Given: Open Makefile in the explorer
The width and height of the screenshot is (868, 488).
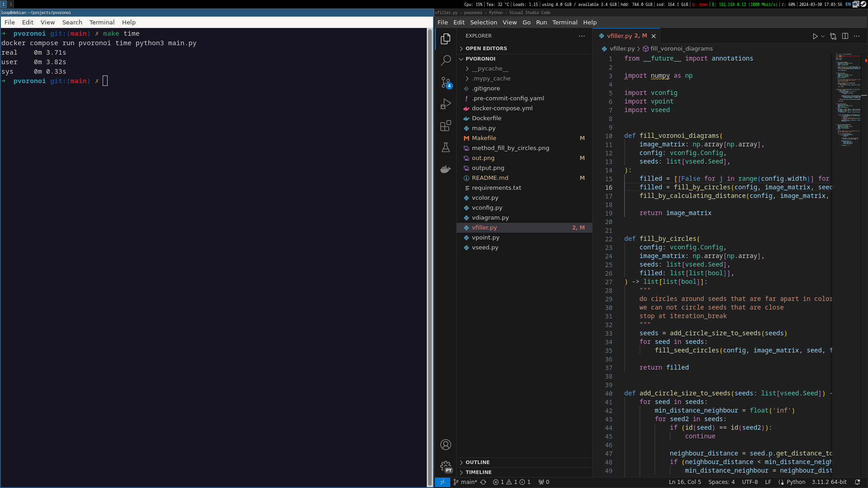Looking at the screenshot, I should click(484, 138).
